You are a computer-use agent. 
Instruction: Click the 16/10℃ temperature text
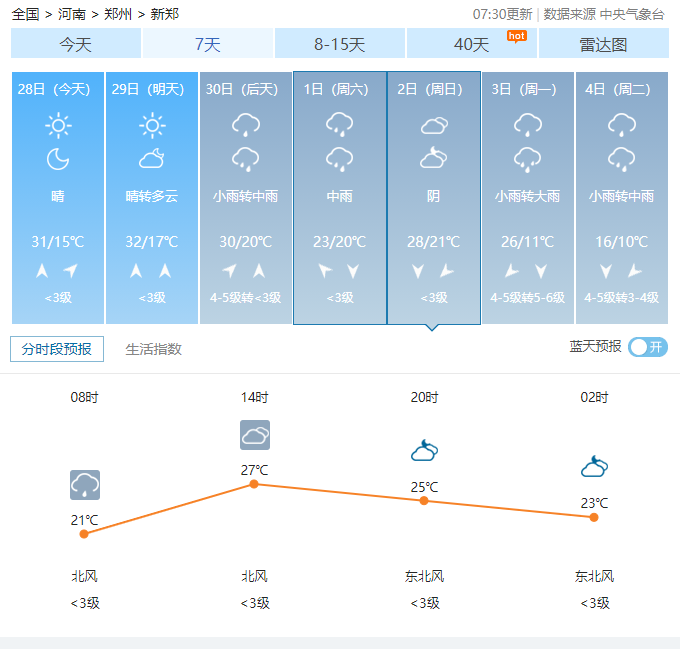[621, 241]
